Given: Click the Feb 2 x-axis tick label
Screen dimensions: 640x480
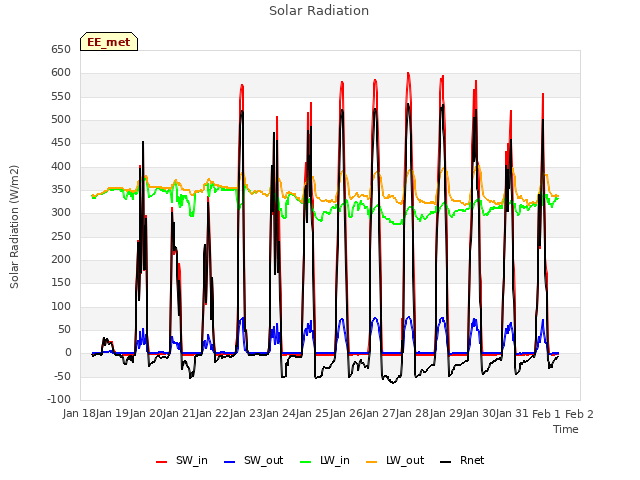Looking at the screenshot, I should click(579, 414).
